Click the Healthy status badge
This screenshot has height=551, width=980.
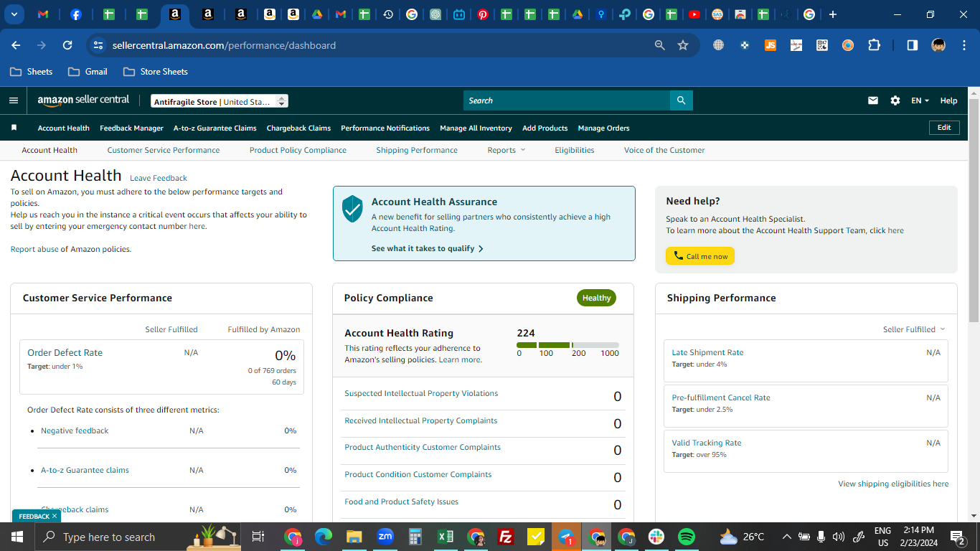pyautogui.click(x=596, y=298)
